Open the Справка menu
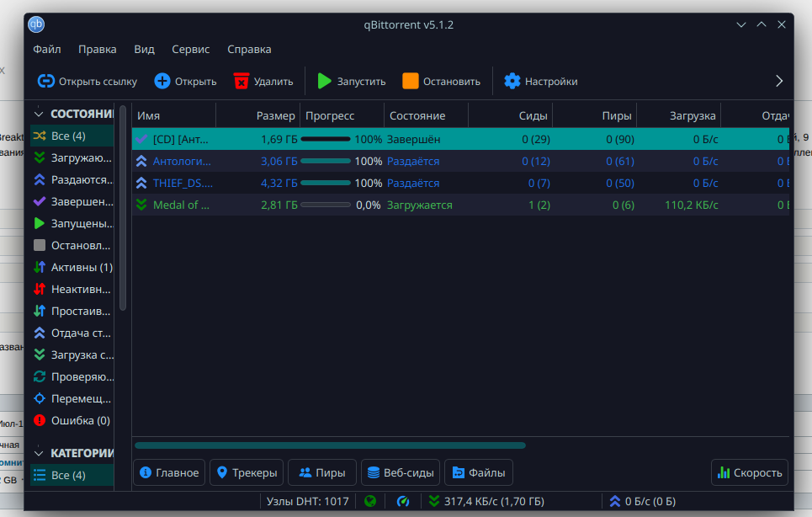Screen dimensions: 812x517 tap(249, 49)
